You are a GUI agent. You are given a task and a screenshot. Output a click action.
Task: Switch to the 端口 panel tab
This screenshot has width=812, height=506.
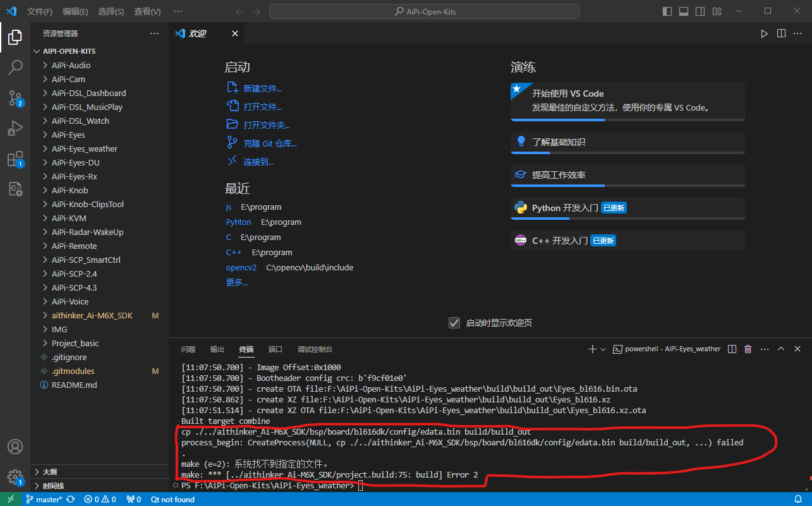276,349
